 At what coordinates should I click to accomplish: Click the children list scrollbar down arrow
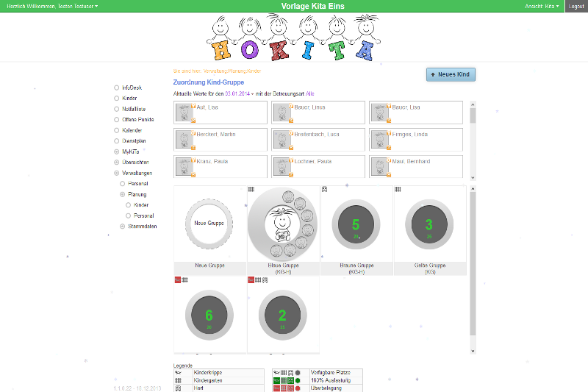click(x=473, y=177)
